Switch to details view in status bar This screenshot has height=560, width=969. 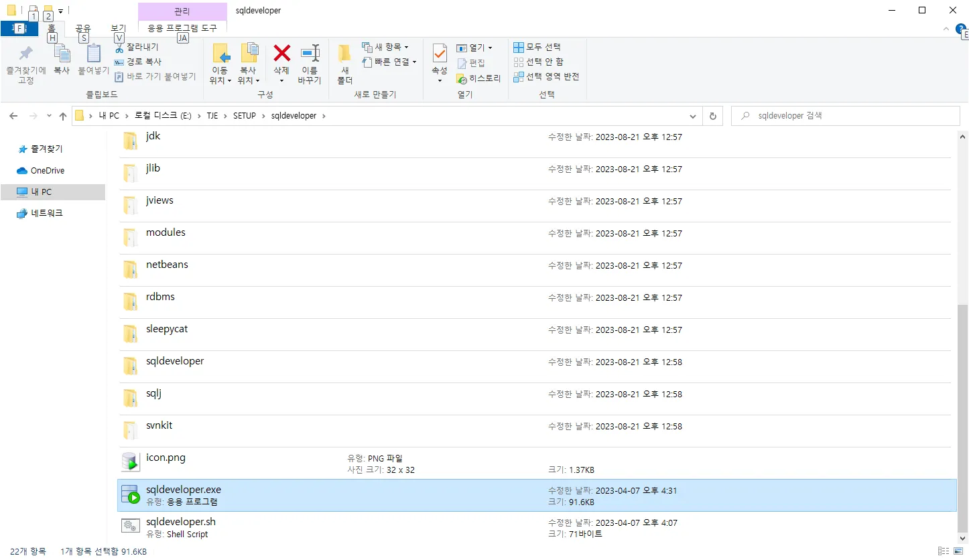(944, 551)
